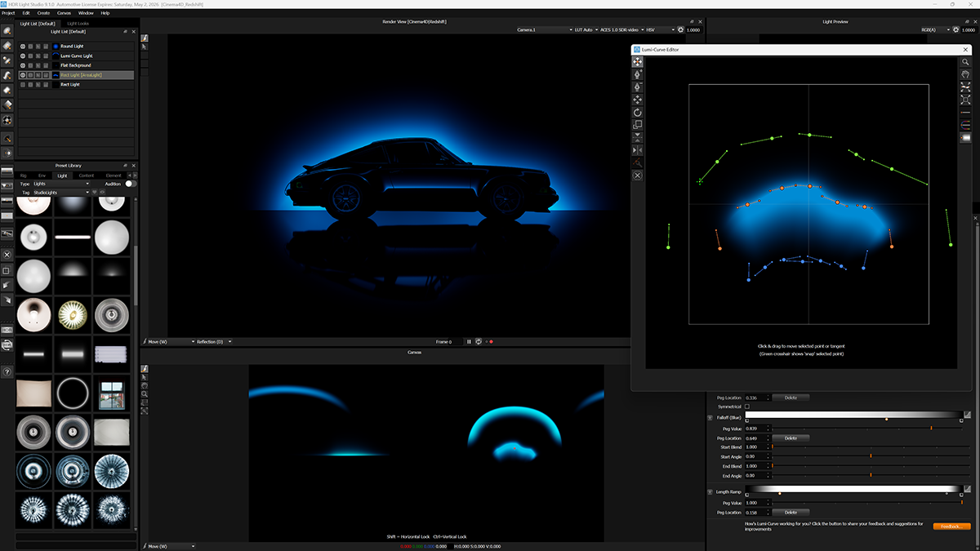Image resolution: width=980 pixels, height=551 pixels.
Task: Delete the Falloff (Blue) peg at location 0.649
Action: click(791, 438)
